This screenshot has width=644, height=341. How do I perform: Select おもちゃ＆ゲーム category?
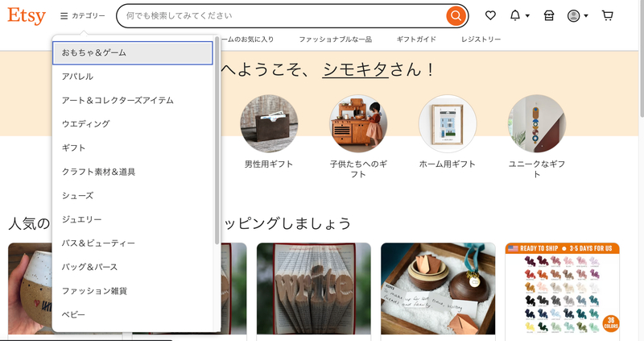tap(133, 52)
